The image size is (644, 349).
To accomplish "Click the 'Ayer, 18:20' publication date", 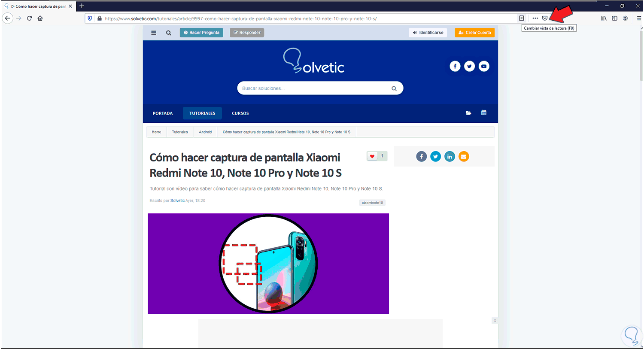I will (x=195, y=200).
